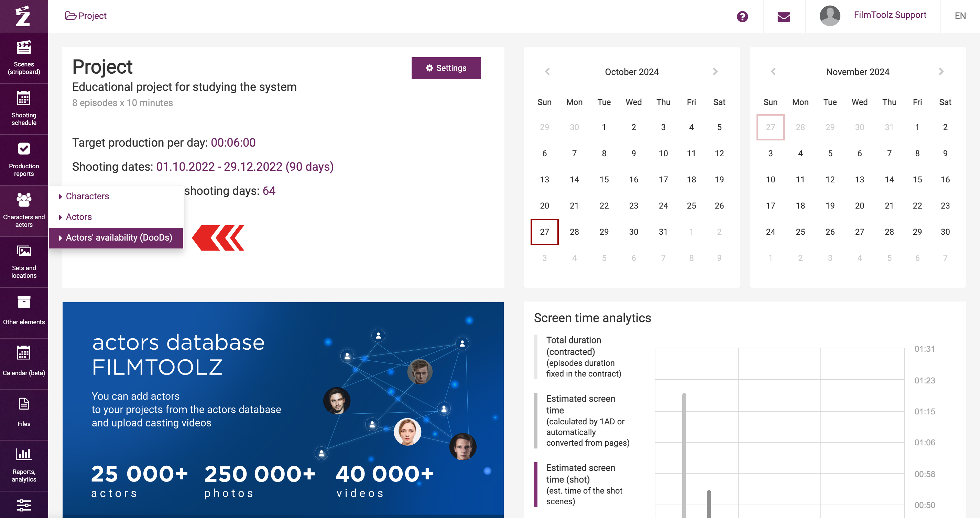Screen dimensions: 980x518
Task: Open Characters and actors sidebar section
Action: point(24,211)
